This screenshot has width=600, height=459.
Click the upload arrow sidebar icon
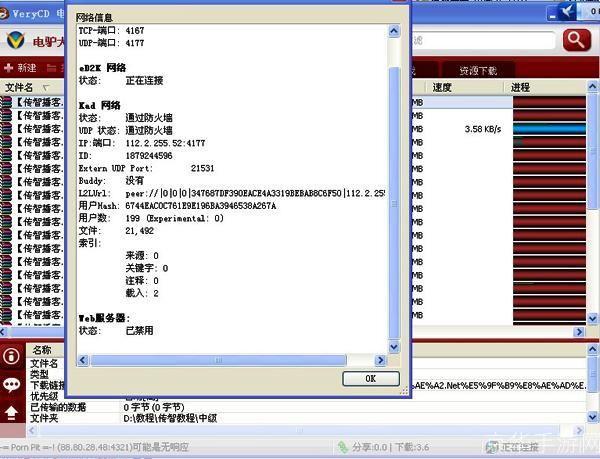(11, 413)
